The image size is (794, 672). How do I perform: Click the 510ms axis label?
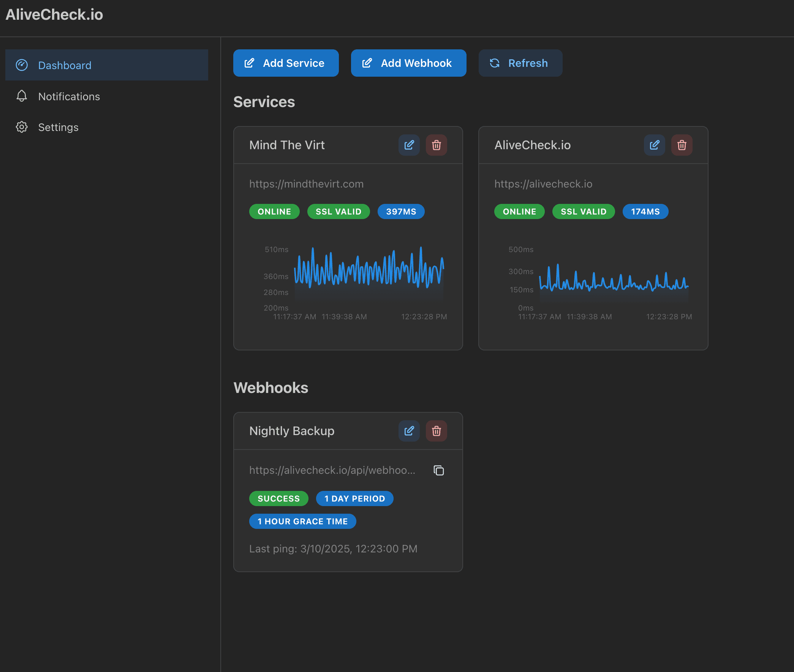click(276, 249)
